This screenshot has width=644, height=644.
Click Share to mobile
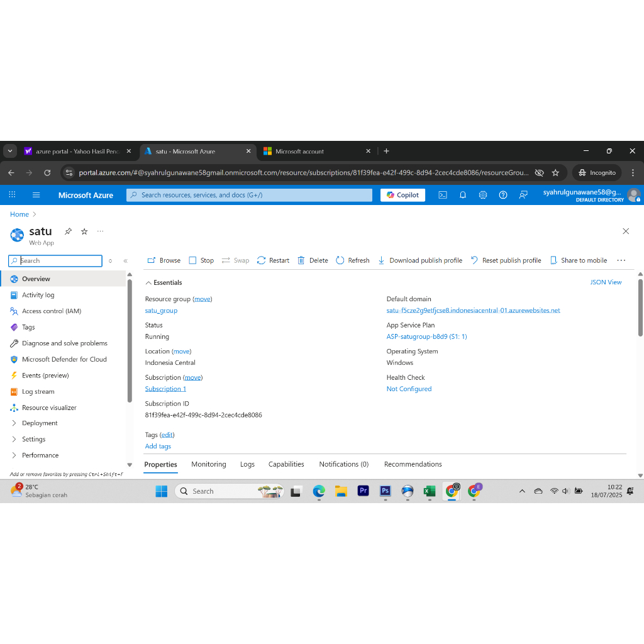tap(579, 260)
